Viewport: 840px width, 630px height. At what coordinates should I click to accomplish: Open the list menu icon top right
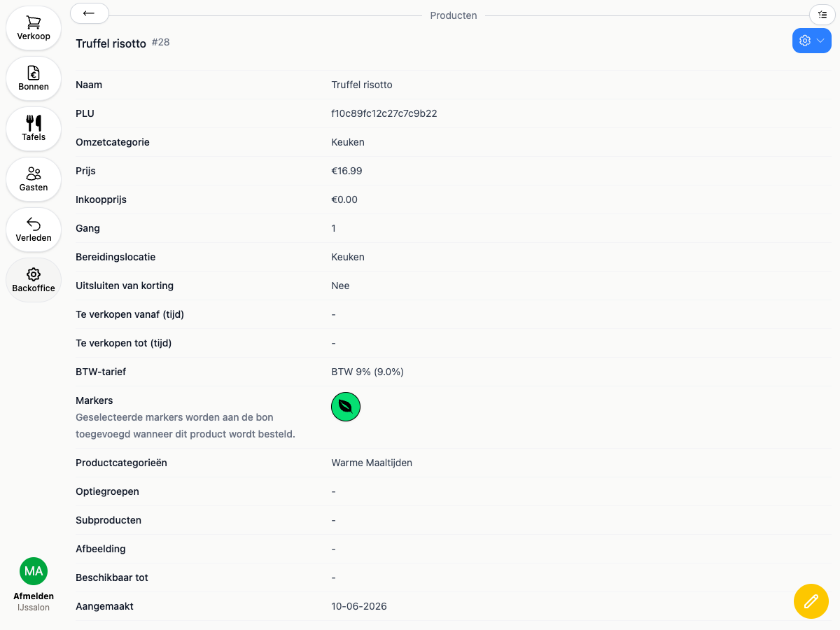click(822, 14)
